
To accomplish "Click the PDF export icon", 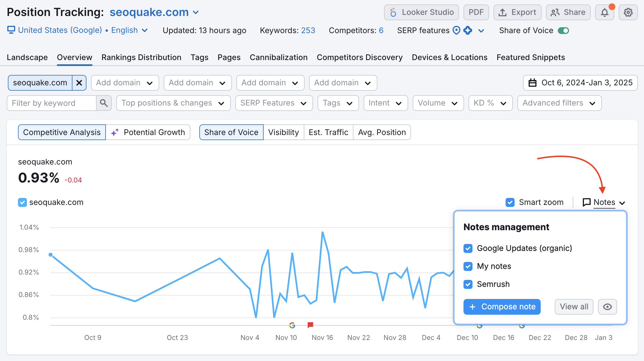I will tap(476, 12).
